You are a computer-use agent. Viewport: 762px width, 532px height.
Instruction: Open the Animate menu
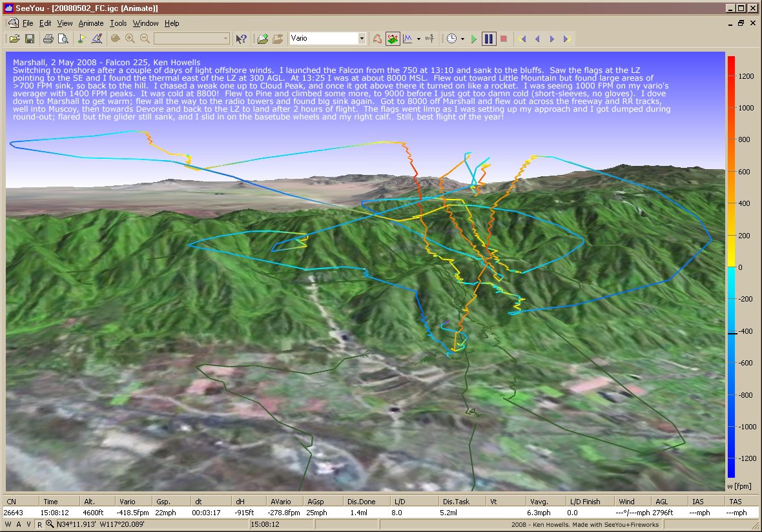90,23
